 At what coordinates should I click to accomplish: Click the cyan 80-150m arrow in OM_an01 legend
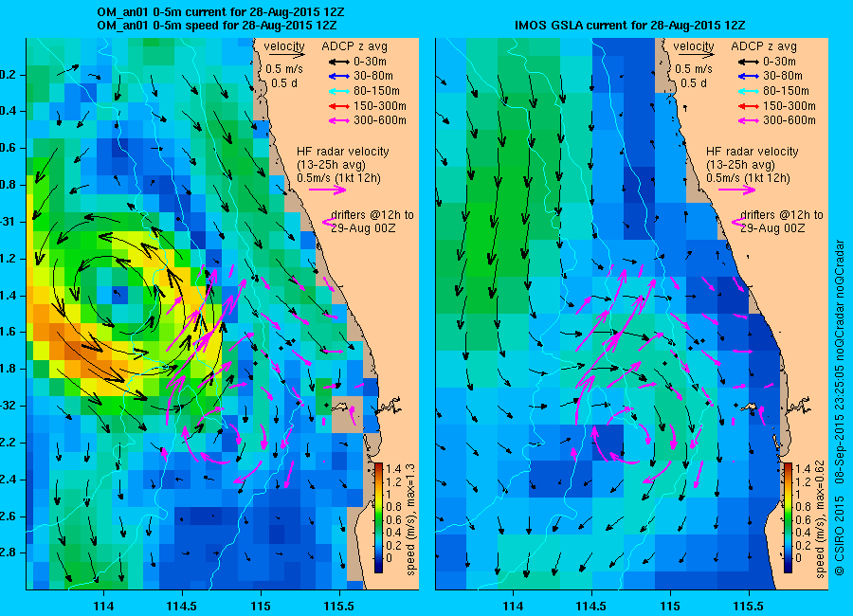point(337,91)
